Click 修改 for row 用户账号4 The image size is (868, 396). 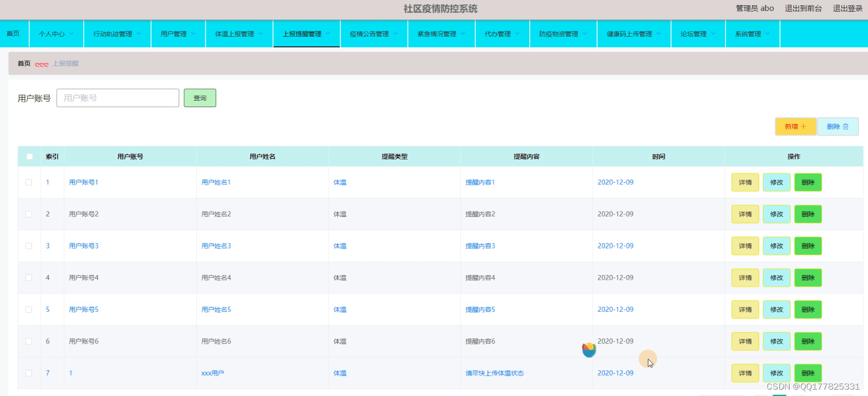[777, 278]
